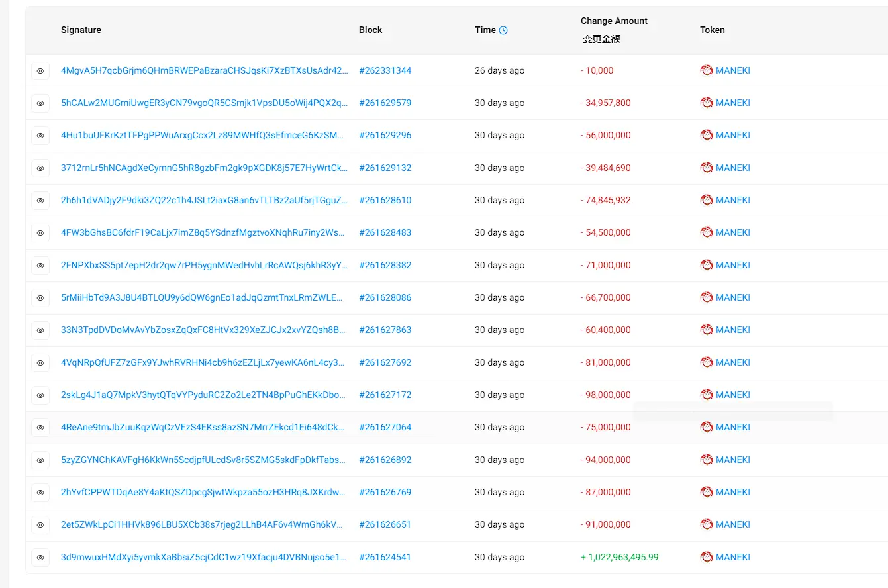Image resolution: width=888 pixels, height=588 pixels.
Task: Click the eye icon for block #261627863 row
Action: [40, 330]
